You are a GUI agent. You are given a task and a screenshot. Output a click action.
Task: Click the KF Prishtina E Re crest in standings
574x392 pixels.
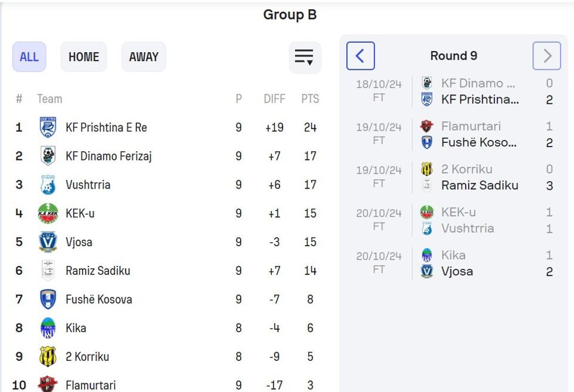point(48,127)
